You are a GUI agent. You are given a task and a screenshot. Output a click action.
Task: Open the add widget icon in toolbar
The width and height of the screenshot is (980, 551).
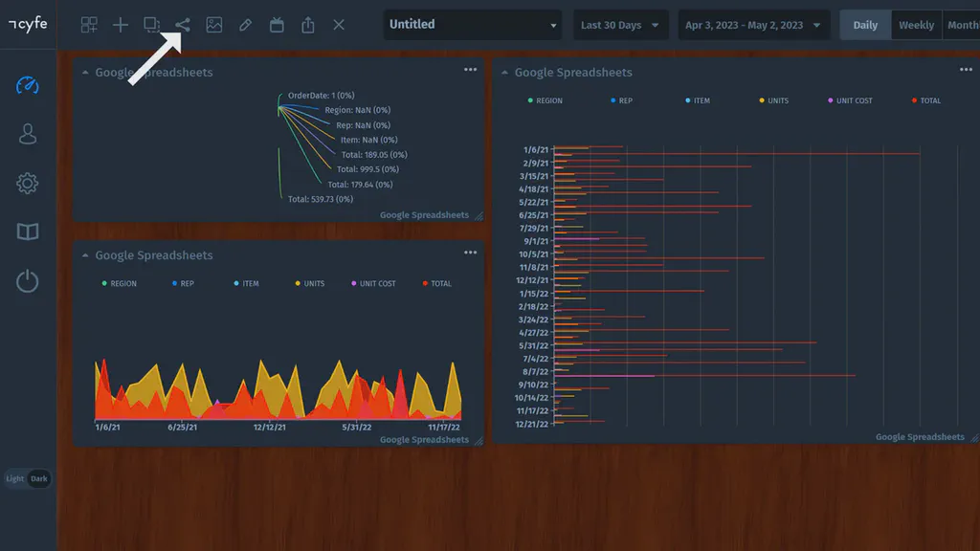(x=120, y=24)
